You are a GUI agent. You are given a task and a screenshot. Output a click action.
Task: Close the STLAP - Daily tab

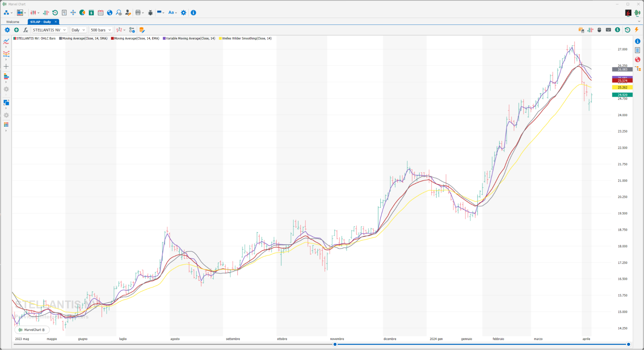pos(56,22)
